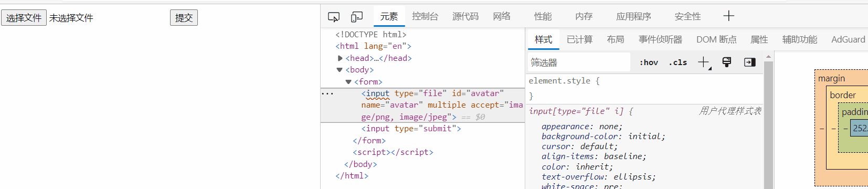
Task: Focus the 筛选器 filter input
Action: coord(579,62)
